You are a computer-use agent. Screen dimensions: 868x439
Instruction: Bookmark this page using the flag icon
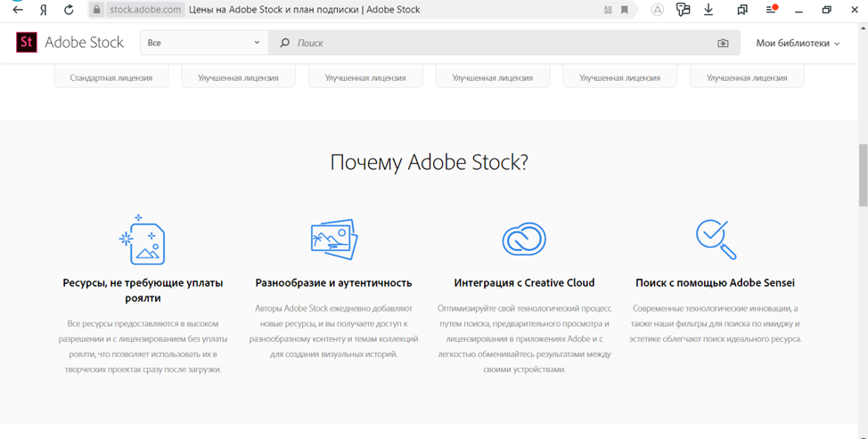coord(625,10)
